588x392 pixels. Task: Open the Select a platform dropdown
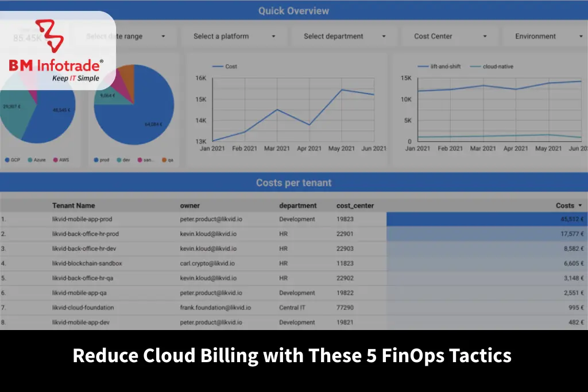point(234,36)
